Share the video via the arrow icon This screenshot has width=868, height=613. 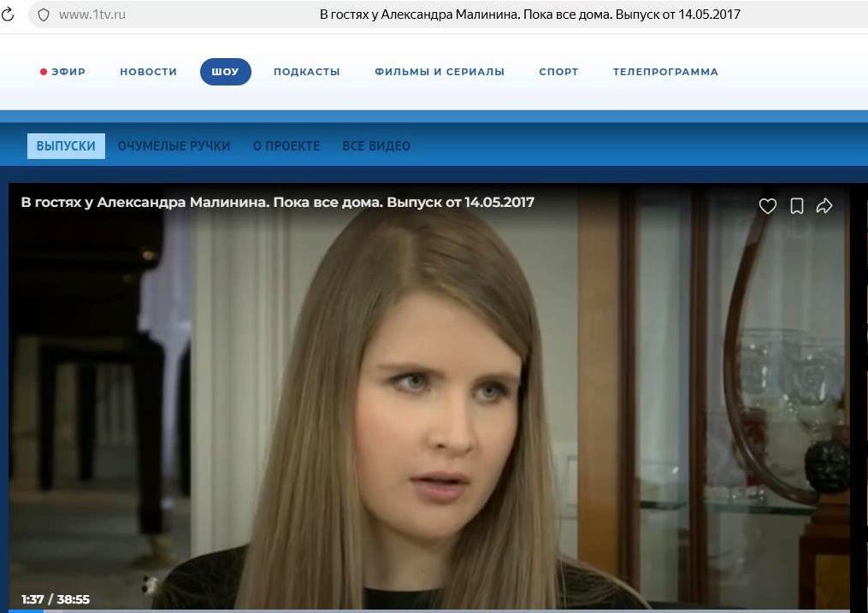click(x=824, y=206)
